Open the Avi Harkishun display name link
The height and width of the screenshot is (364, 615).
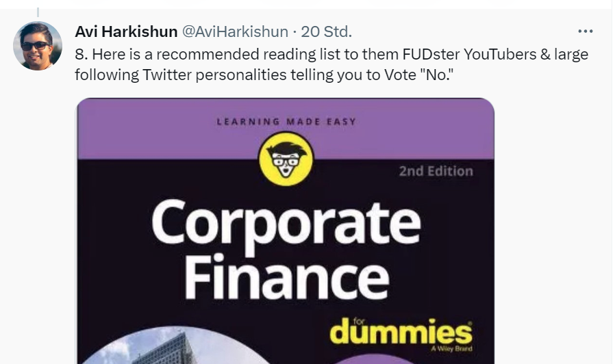pos(125,31)
